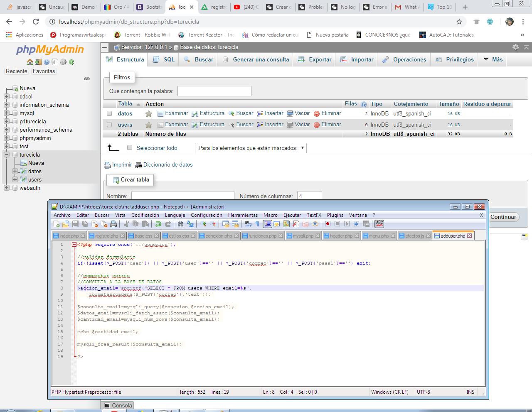Start macro recording in Notepad++
The width and height of the screenshot is (532, 412).
[x=328, y=224]
